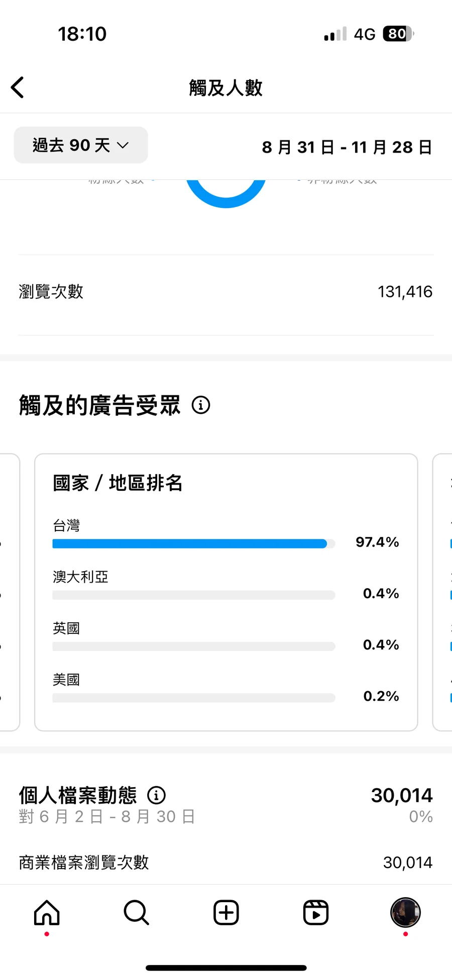452x980 pixels.
Task: Tap the date range 8 月 31 日 - 11 月 28 日
Action: coord(347,147)
